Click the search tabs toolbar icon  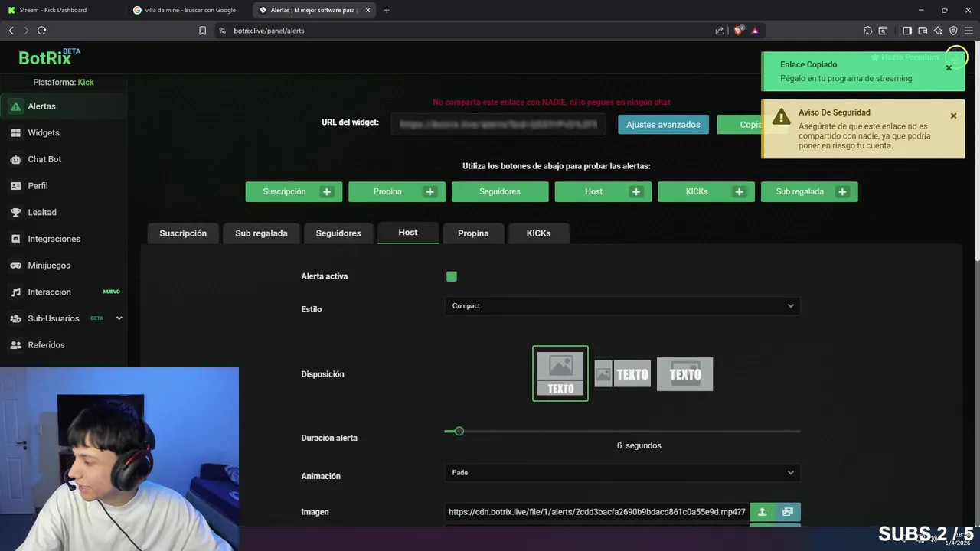tap(883, 31)
